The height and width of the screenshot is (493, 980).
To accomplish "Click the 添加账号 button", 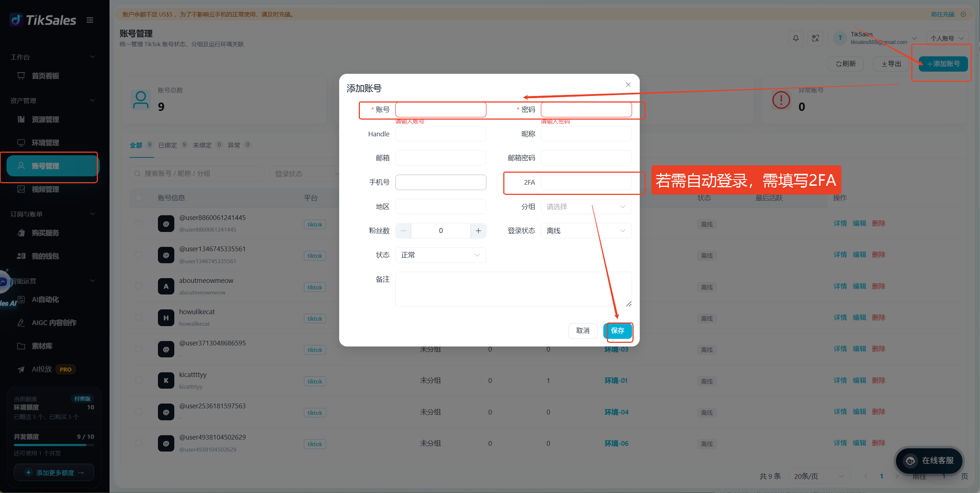I will click(943, 64).
